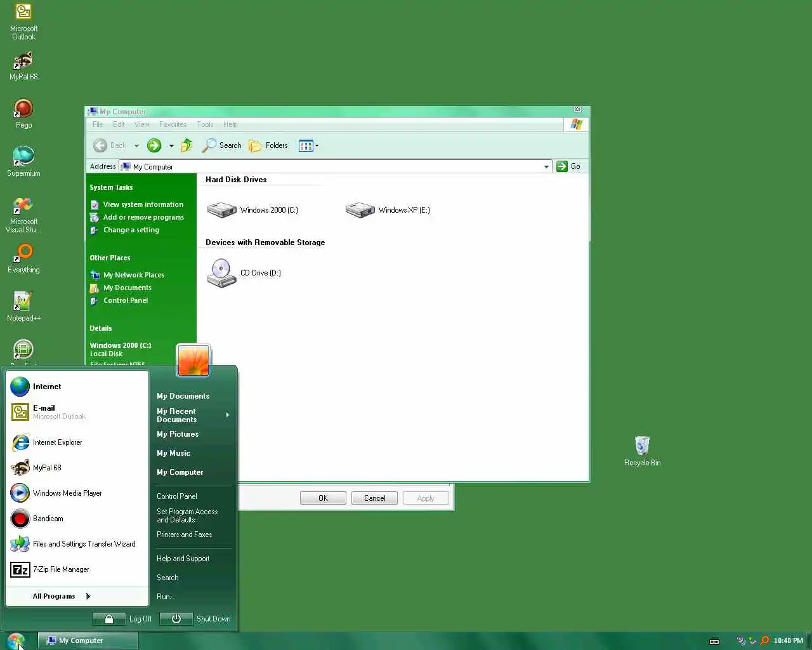Viewport: 812px width, 650px height.
Task: Open My Documents in Other Places
Action: tap(121, 288)
